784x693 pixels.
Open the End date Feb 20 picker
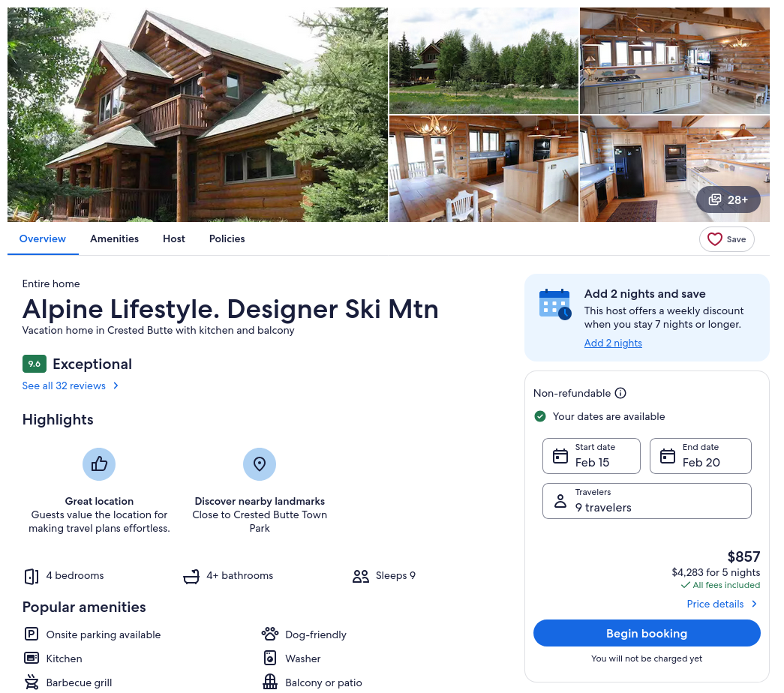click(x=700, y=455)
